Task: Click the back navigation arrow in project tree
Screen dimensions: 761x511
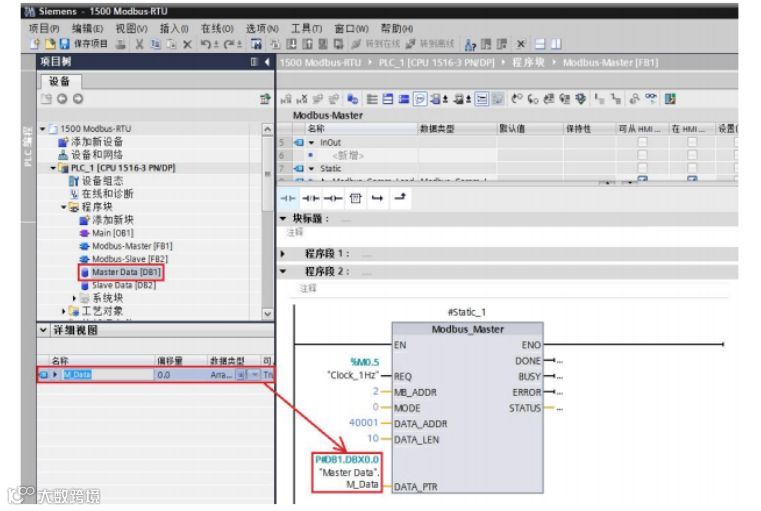Action: click(x=62, y=99)
